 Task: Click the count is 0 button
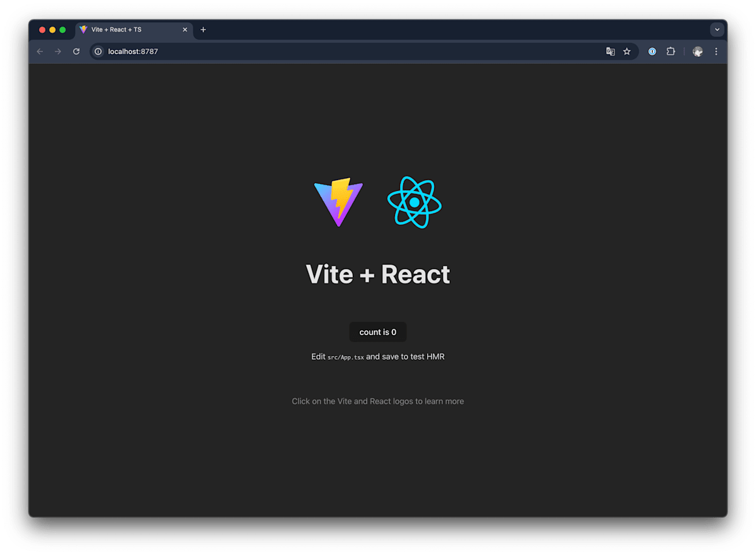coord(378,332)
